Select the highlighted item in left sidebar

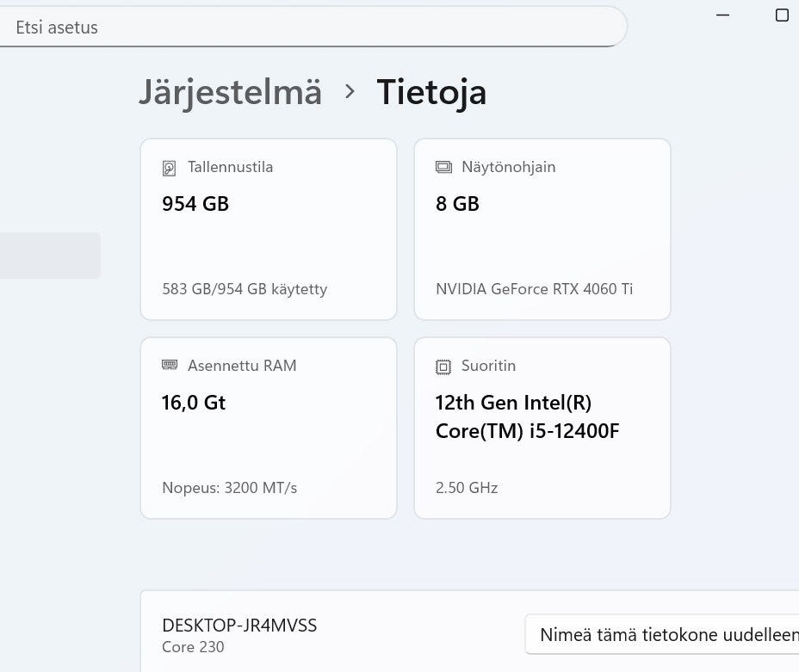49,256
